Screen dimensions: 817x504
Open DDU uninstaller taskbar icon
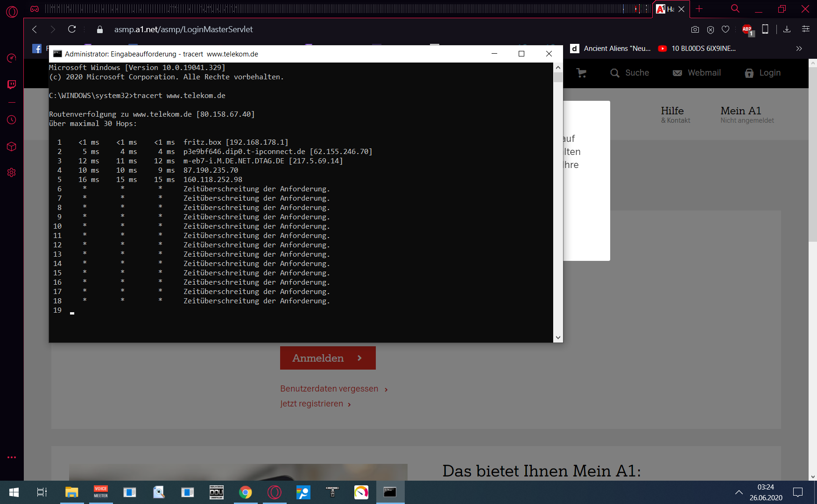pos(217,492)
